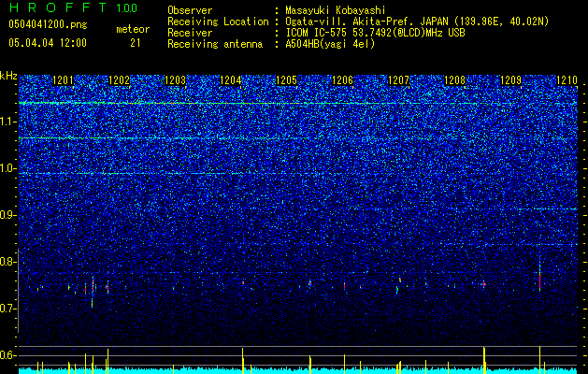Click the 1204 time marker
This screenshot has width=588, height=374.
point(231,80)
